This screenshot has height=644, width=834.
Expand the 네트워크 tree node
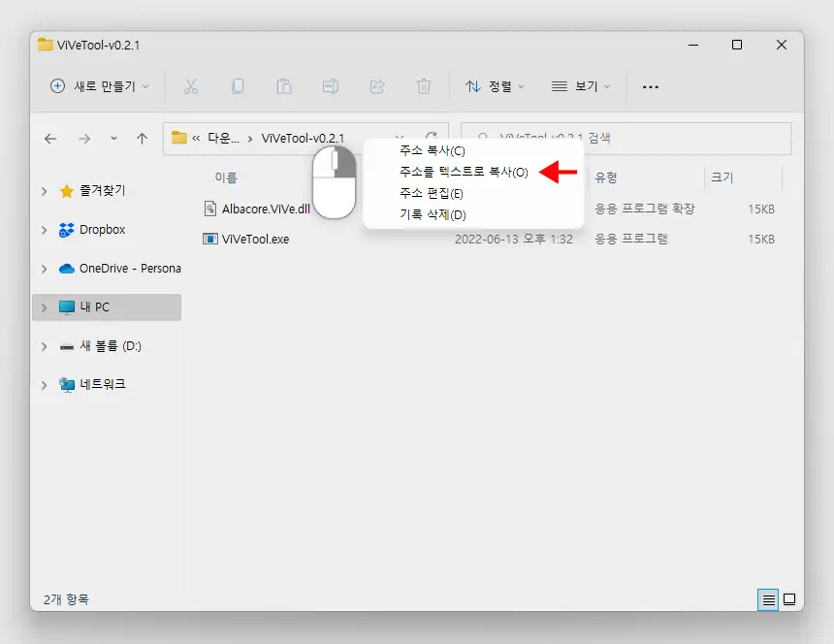tap(45, 385)
